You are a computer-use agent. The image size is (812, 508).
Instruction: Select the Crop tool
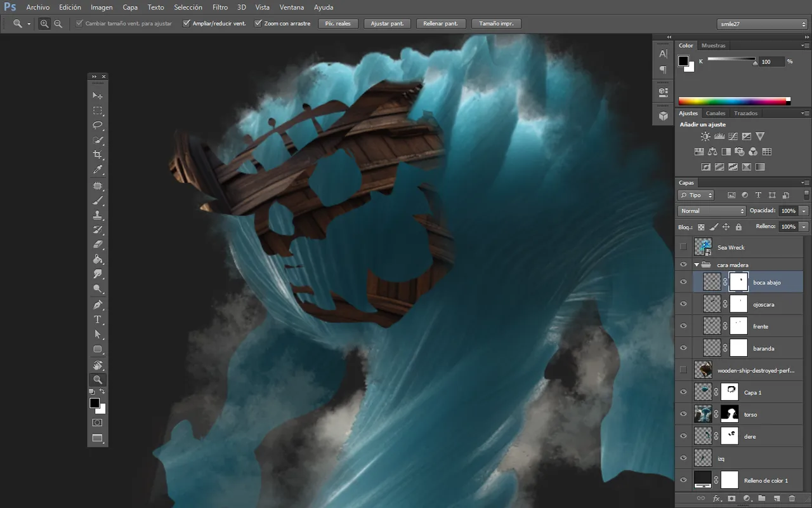(97, 155)
